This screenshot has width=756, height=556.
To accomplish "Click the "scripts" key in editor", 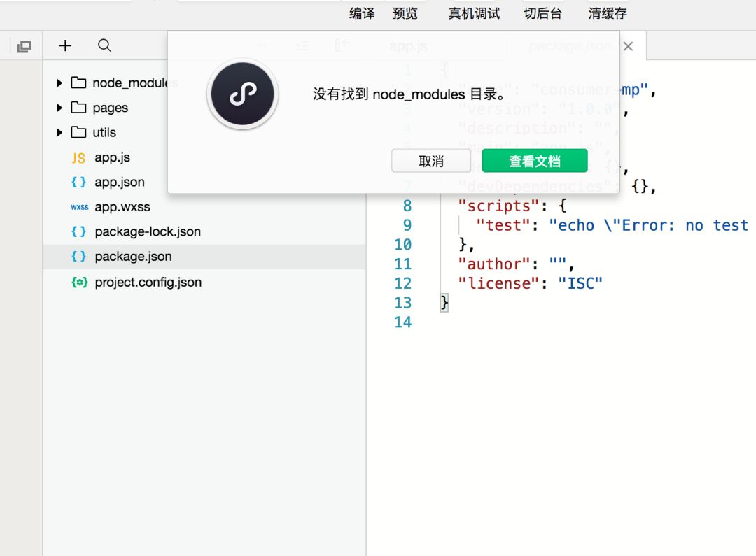I will [499, 206].
